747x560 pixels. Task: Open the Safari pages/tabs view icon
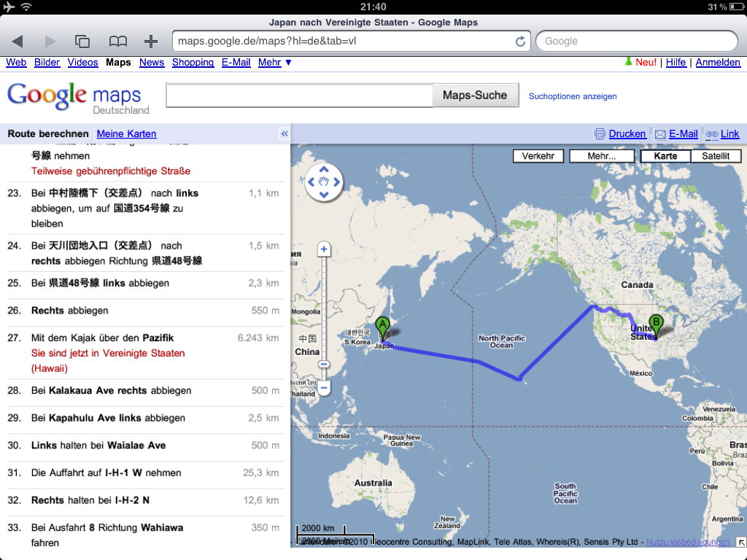82,42
